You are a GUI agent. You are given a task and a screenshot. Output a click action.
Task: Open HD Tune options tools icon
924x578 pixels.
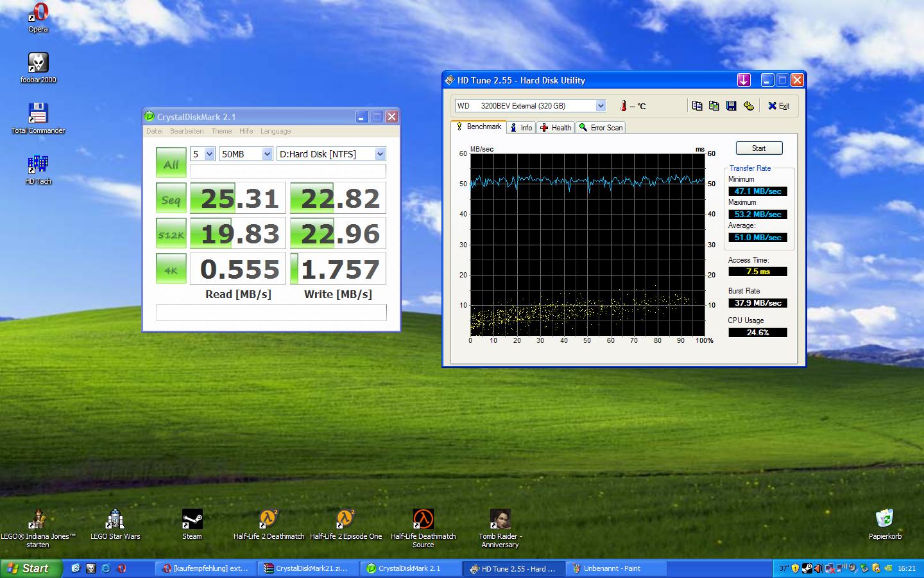click(748, 105)
